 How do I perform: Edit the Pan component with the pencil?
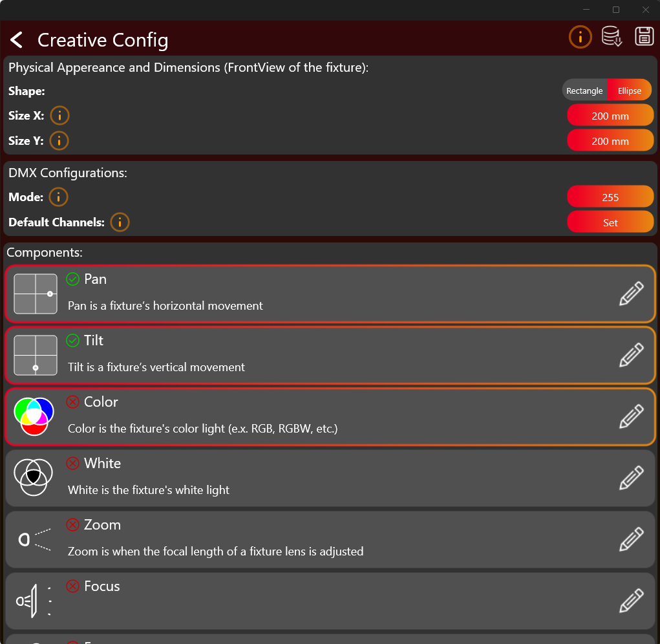pyautogui.click(x=631, y=294)
